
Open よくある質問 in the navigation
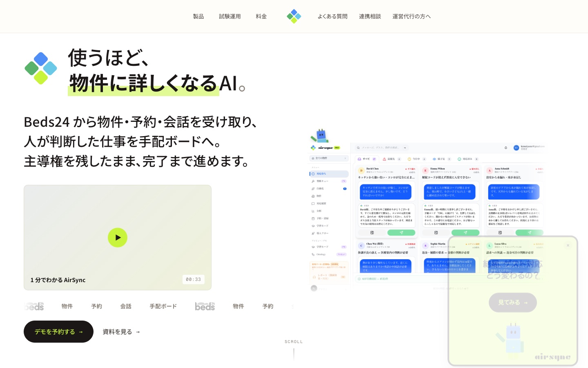(332, 16)
